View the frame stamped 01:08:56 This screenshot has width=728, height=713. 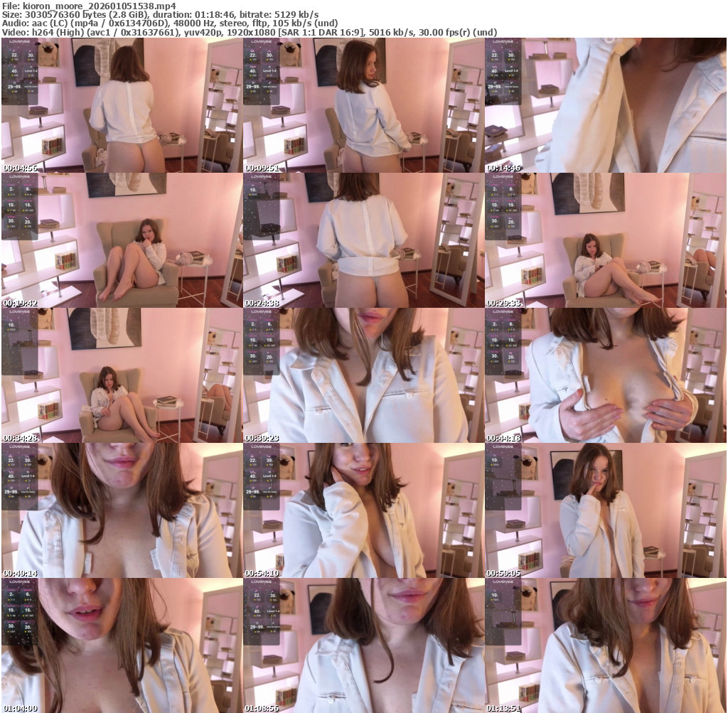pyautogui.click(x=363, y=645)
